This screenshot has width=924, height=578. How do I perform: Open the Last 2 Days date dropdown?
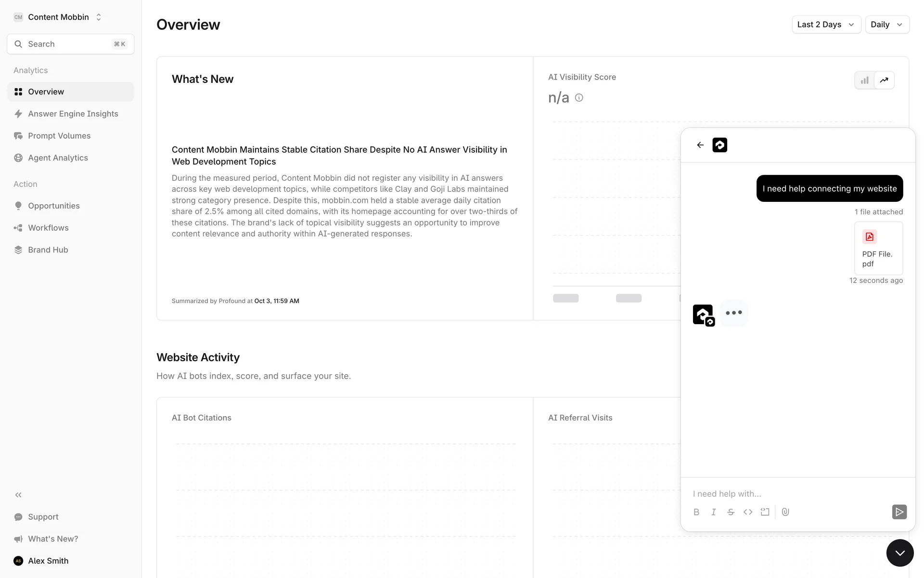click(x=826, y=25)
